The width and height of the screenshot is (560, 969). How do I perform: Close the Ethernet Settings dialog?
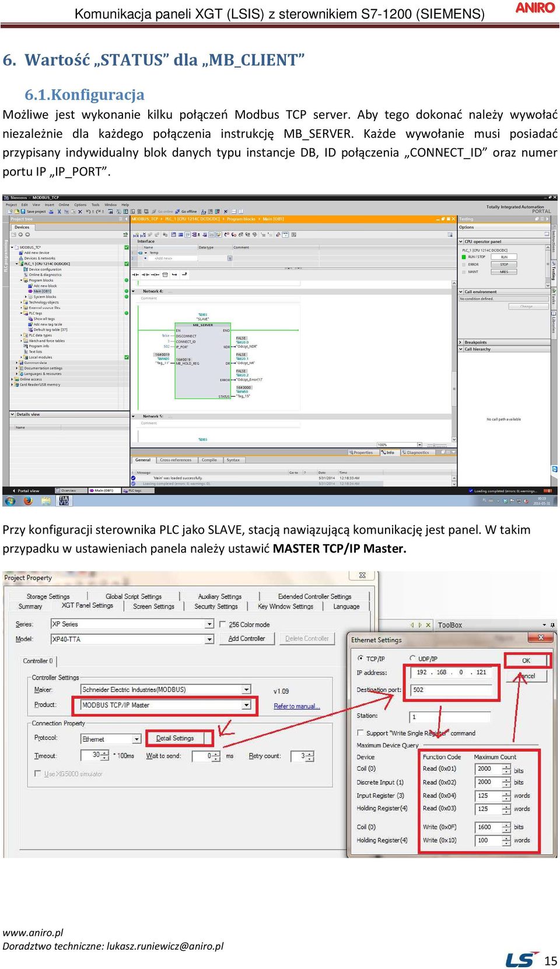pyautogui.click(x=541, y=638)
